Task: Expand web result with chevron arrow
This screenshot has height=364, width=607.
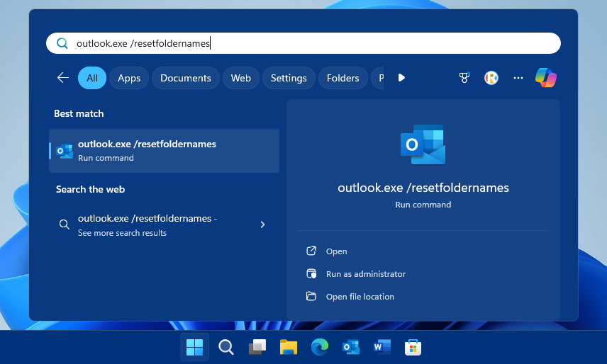Action: (262, 224)
